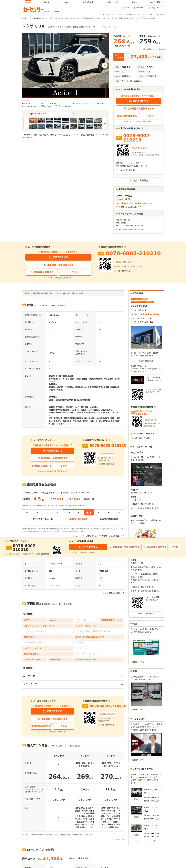Click the カーセンサー logo
Viewport: 186px width, 868px height.
[33, 10]
